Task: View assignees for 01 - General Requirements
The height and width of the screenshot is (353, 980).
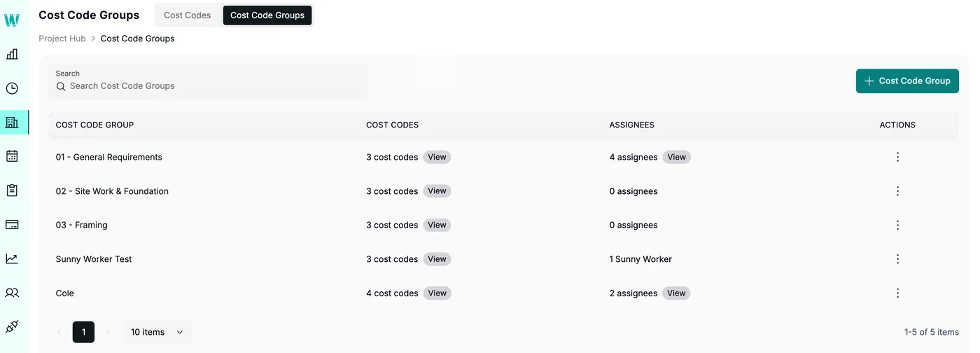Action: 676,157
